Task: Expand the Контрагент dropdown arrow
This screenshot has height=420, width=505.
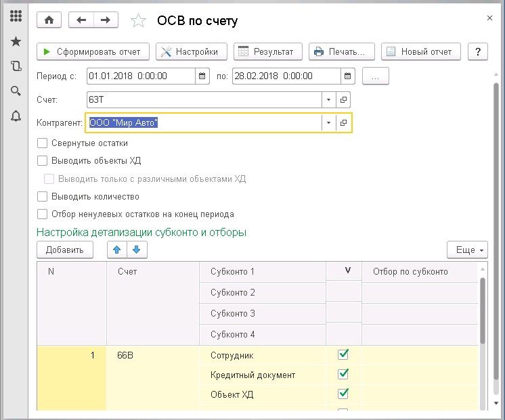Action: click(328, 122)
